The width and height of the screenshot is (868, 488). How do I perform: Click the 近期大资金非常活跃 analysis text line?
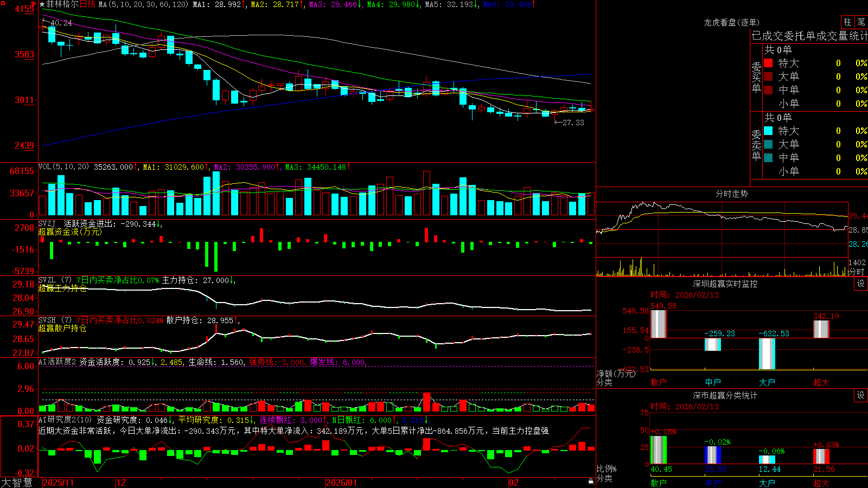pos(293,431)
